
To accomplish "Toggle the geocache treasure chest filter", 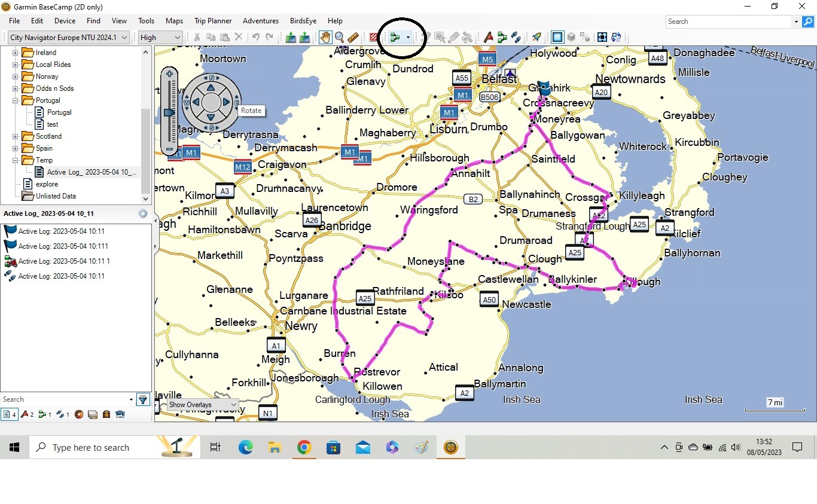I will coord(106,414).
